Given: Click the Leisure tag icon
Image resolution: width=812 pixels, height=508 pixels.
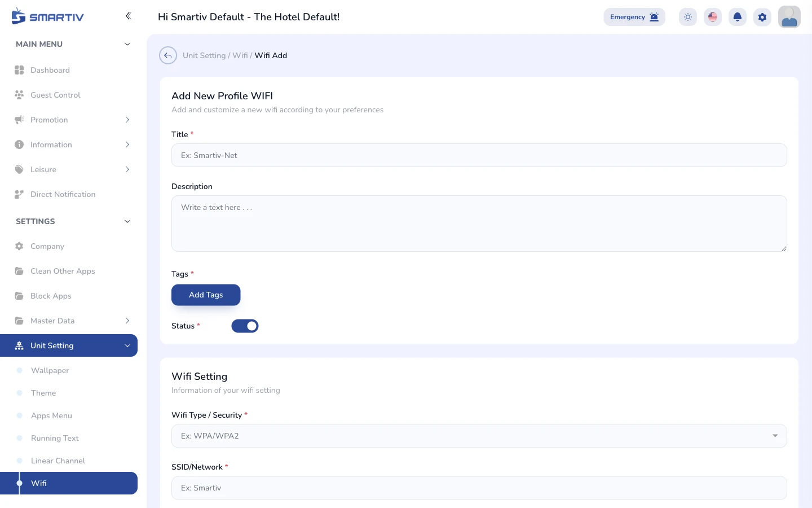Looking at the screenshot, I should tap(19, 169).
